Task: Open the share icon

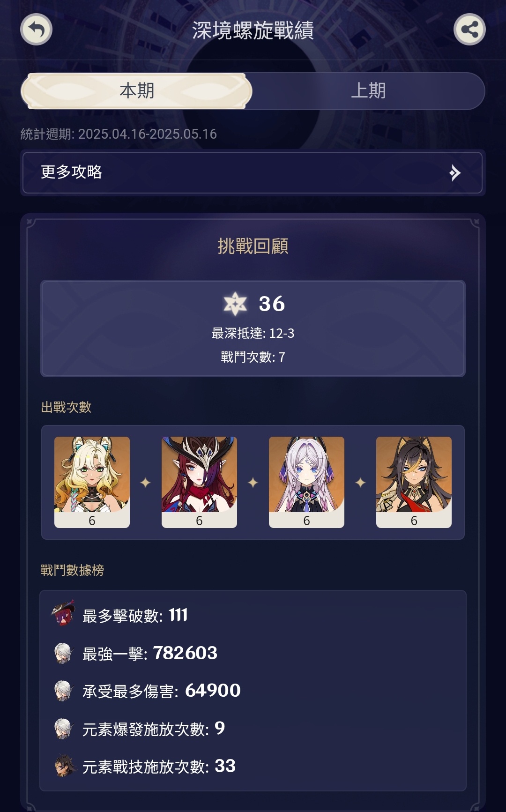Action: 469,30
